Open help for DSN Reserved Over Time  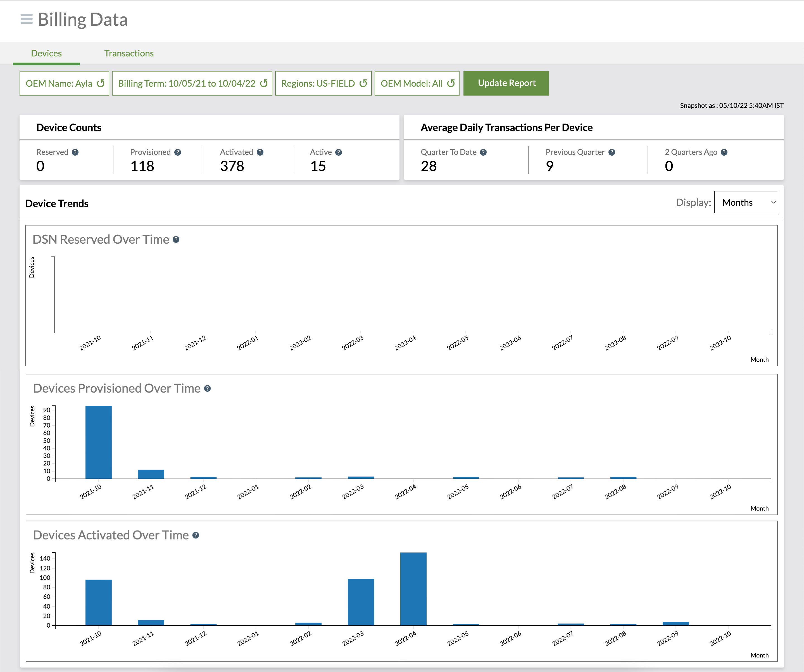(176, 239)
